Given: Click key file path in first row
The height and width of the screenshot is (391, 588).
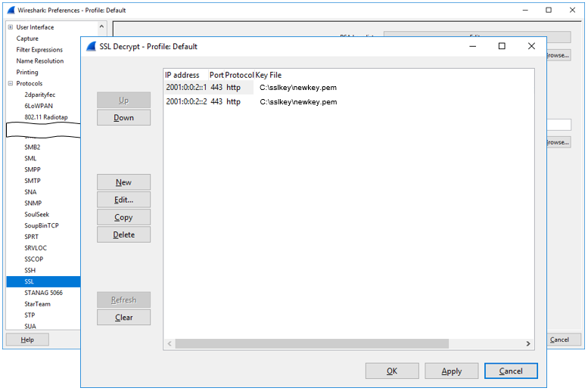Looking at the screenshot, I should pyautogui.click(x=298, y=87).
